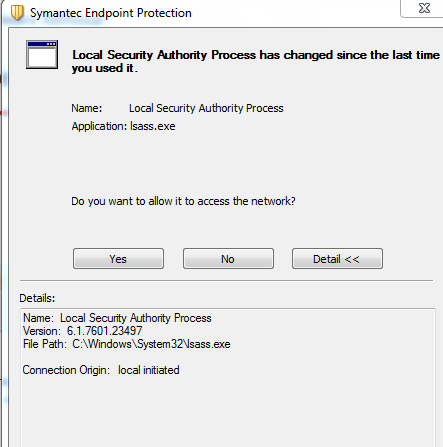Click the application window icon beside the warning
The width and height of the screenshot is (443, 447).
pos(42,55)
